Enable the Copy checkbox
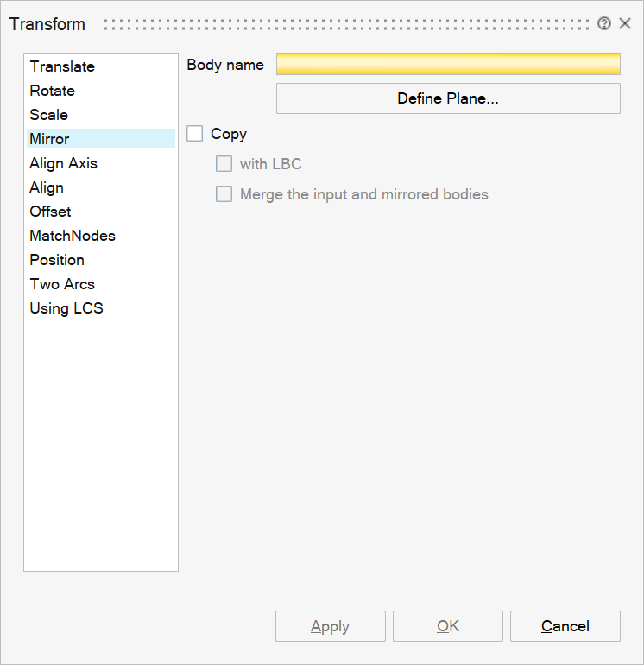This screenshot has width=644, height=665. 195,134
